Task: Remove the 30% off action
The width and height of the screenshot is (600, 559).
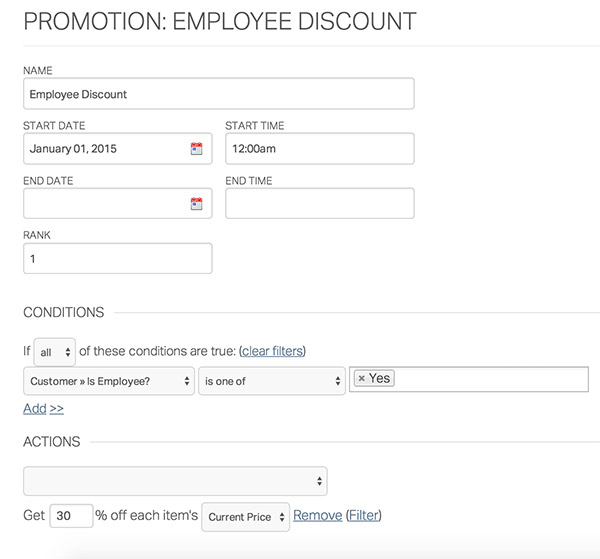Action: [317, 516]
